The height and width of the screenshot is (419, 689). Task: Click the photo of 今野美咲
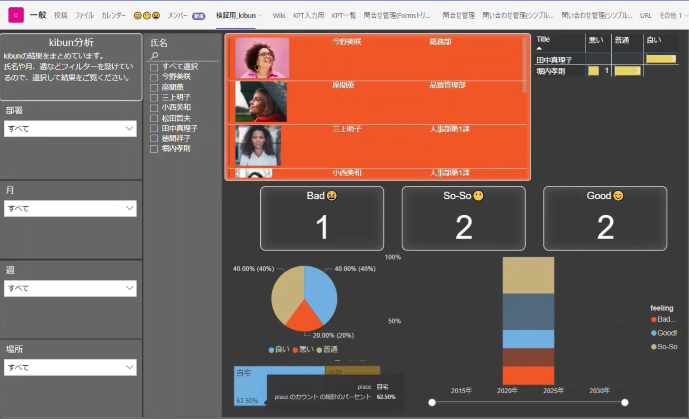tap(262, 58)
